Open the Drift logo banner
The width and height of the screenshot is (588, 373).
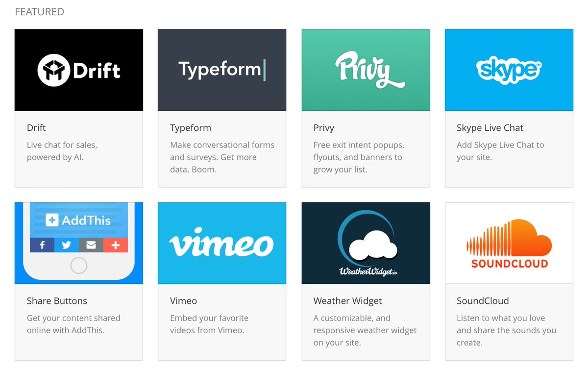pos(79,70)
